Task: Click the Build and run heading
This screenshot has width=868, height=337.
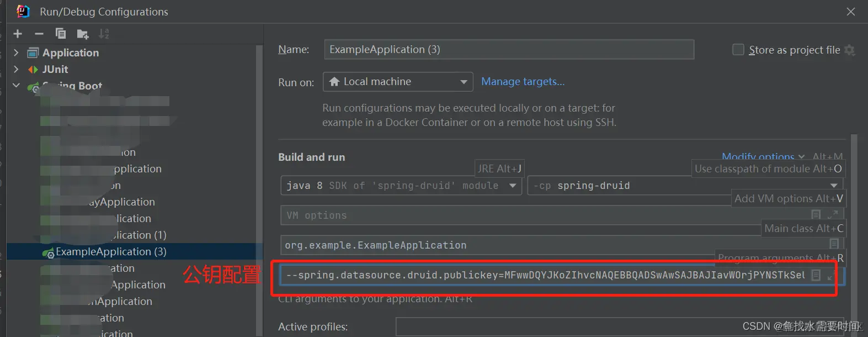Action: tap(311, 157)
